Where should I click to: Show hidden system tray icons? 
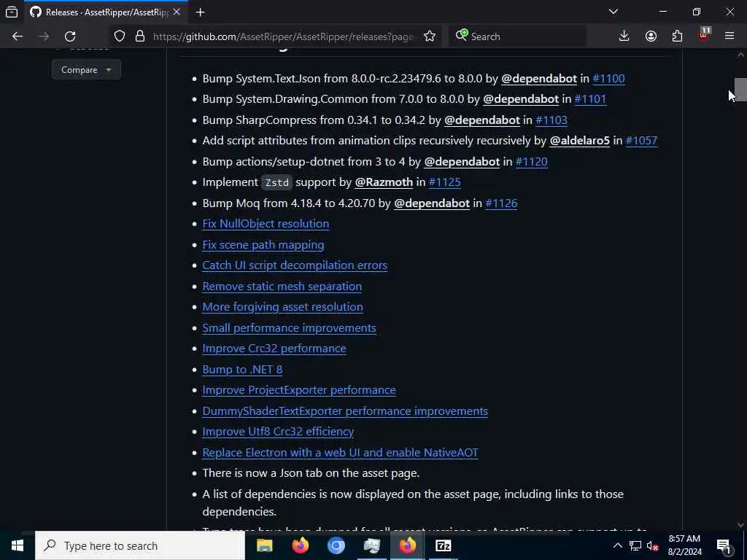pyautogui.click(x=617, y=545)
